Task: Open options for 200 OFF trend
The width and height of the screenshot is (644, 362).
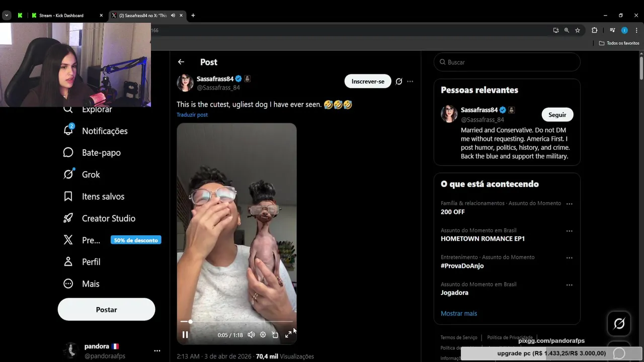Action: (569, 204)
